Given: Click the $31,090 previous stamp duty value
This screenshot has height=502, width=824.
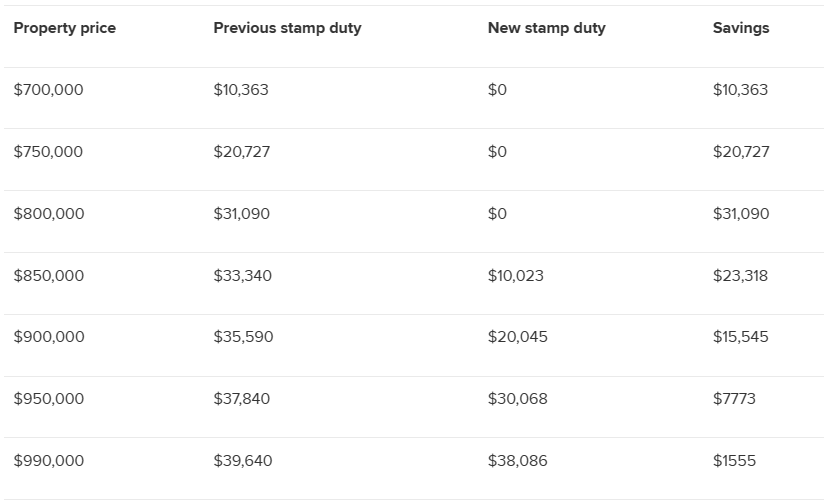Looking at the screenshot, I should tap(241, 214).
